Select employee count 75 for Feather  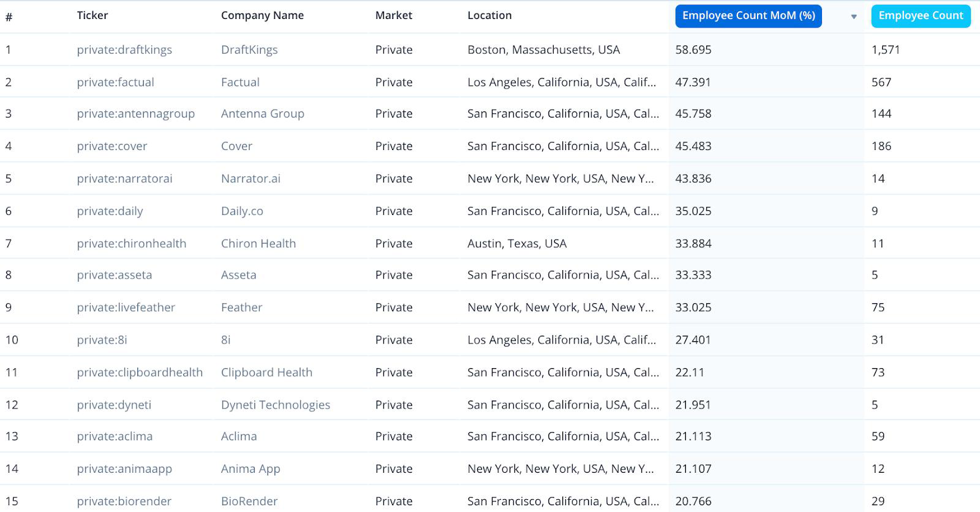click(878, 307)
